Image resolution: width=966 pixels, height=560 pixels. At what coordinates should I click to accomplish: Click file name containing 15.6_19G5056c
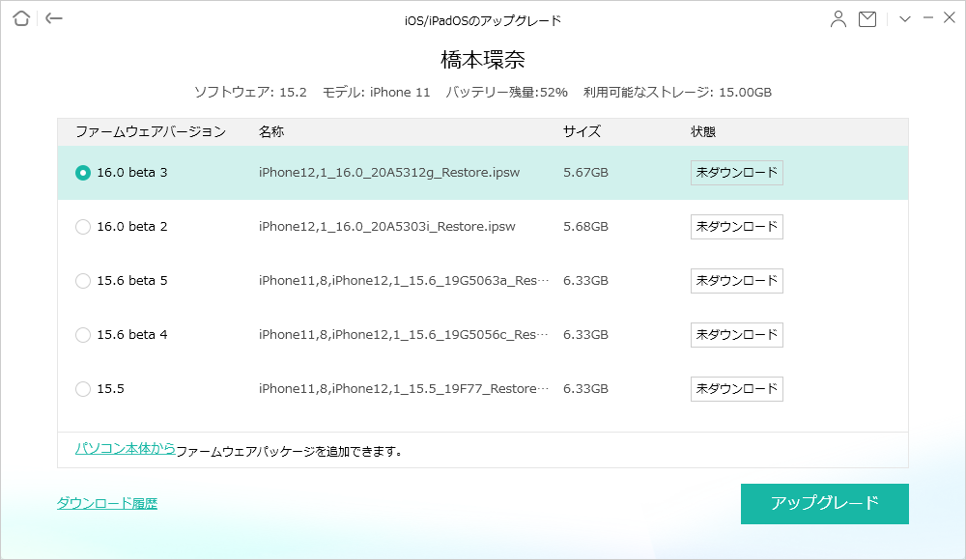[404, 334]
